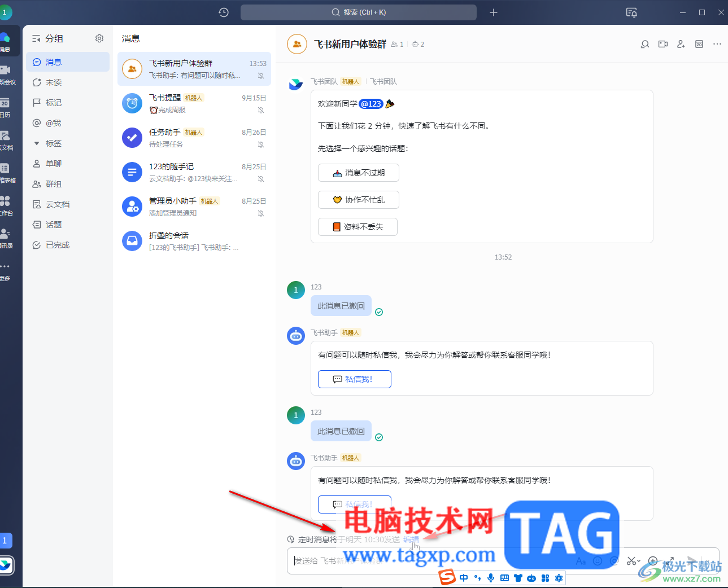The image size is (728, 588).
Task: Select the 话题 topics filter
Action: pyautogui.click(x=68, y=225)
